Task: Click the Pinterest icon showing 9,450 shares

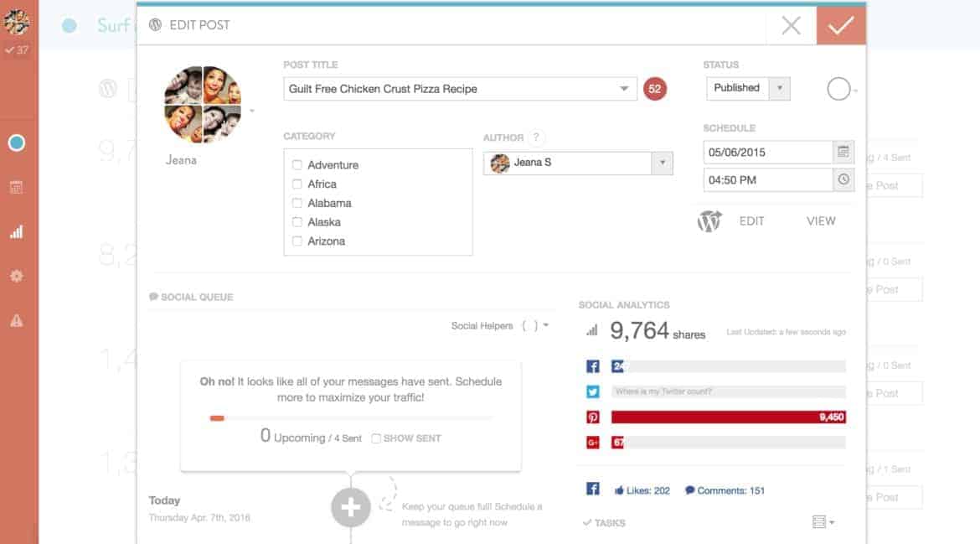Action: [x=591, y=417]
